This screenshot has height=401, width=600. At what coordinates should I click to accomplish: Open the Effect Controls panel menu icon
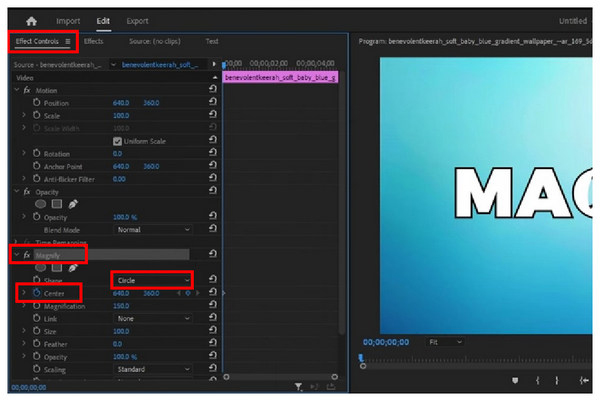pos(68,41)
